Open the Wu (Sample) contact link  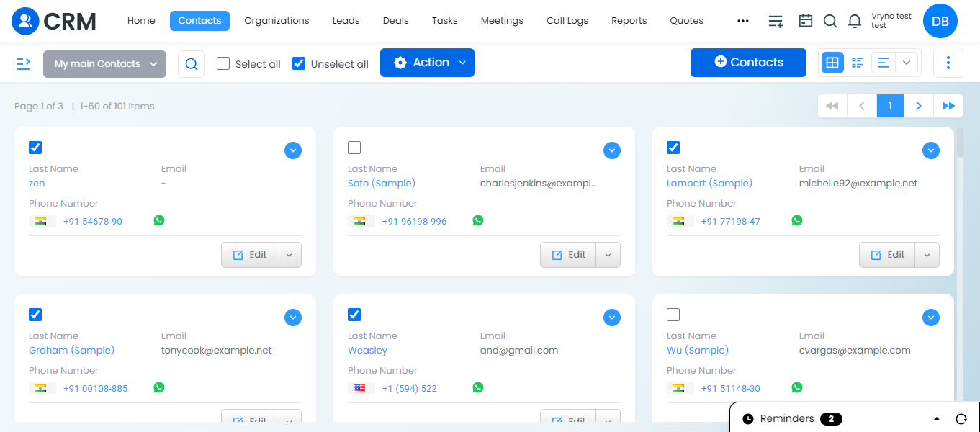coord(698,351)
